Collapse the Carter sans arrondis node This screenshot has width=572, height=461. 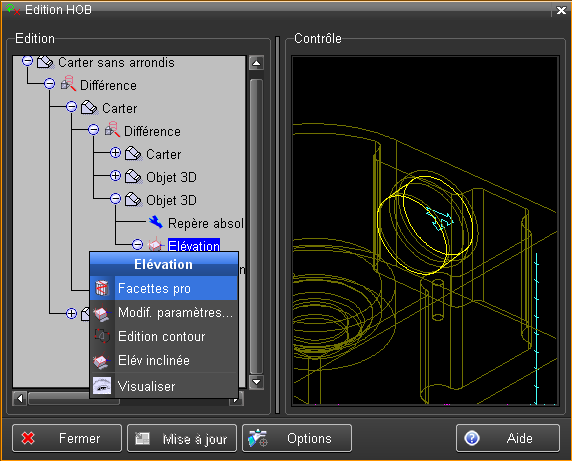point(27,61)
